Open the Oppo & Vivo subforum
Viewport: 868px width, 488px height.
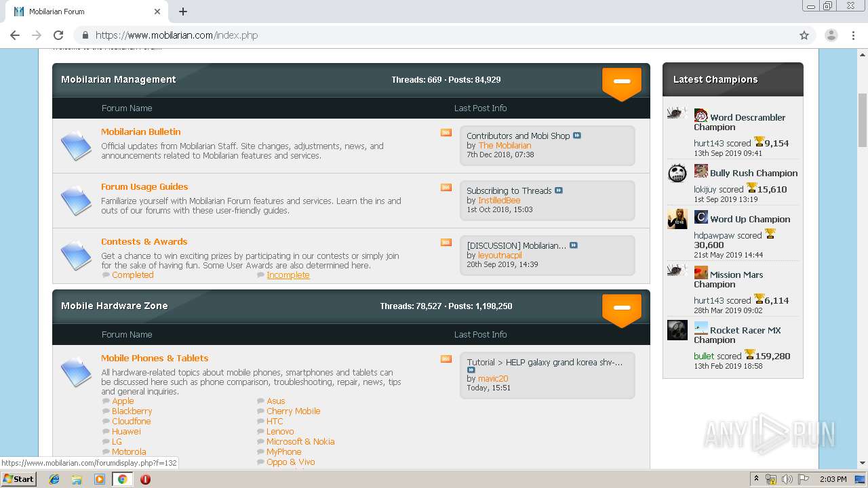[x=291, y=462]
